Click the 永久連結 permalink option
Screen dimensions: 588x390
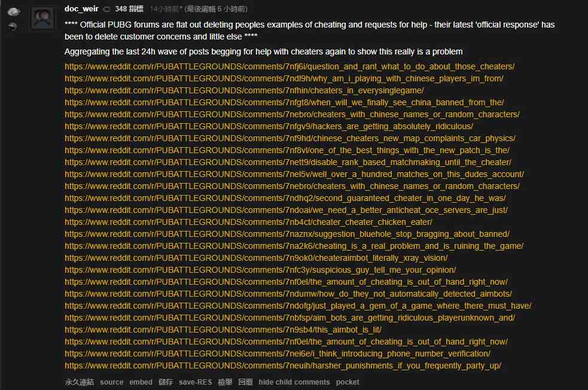tap(79, 382)
